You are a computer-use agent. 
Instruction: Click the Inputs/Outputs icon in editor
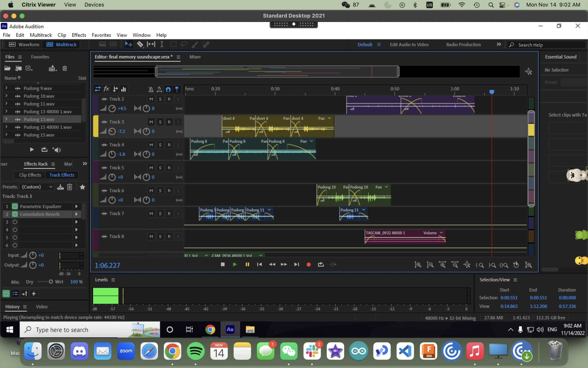pyautogui.click(x=98, y=89)
